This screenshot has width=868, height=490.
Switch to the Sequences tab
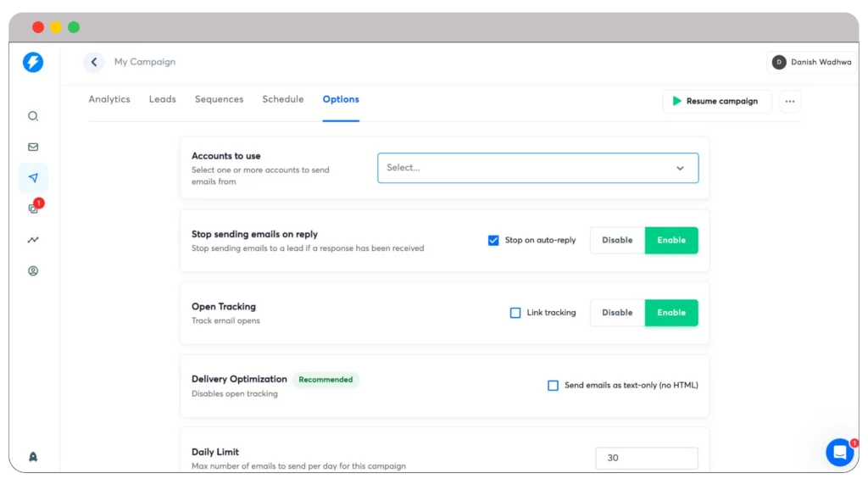pos(219,99)
